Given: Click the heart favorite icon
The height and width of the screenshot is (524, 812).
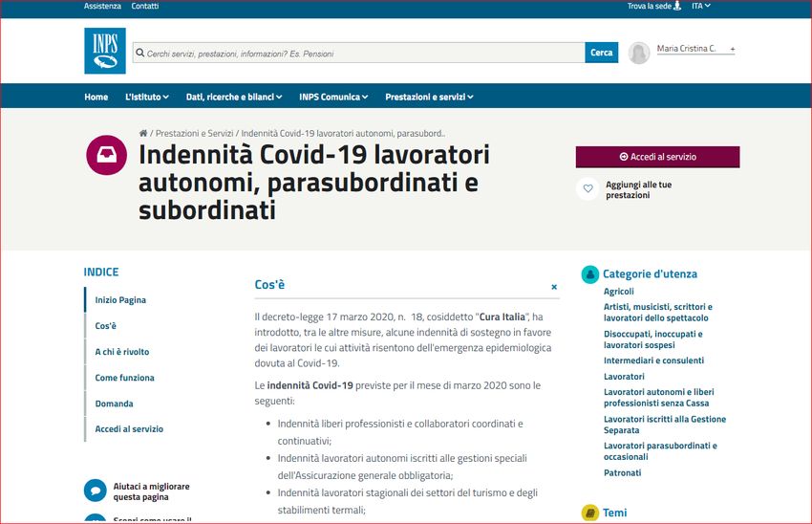Looking at the screenshot, I should coord(588,189).
